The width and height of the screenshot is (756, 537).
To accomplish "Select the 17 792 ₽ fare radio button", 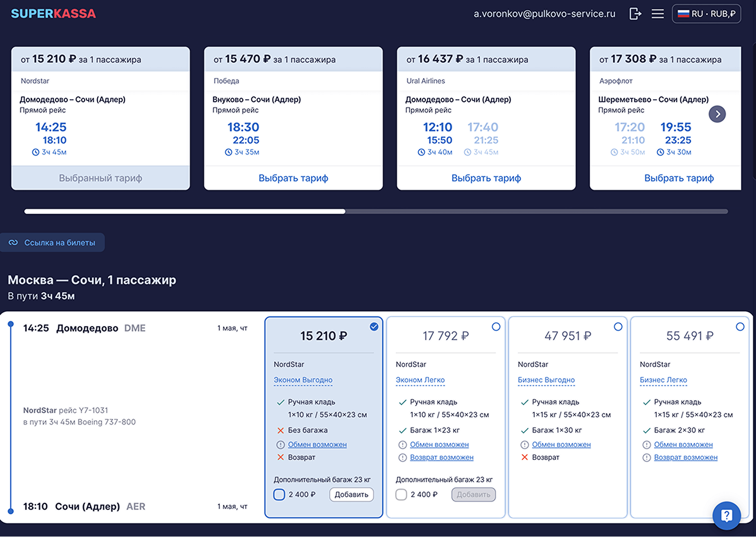I will pyautogui.click(x=496, y=327).
